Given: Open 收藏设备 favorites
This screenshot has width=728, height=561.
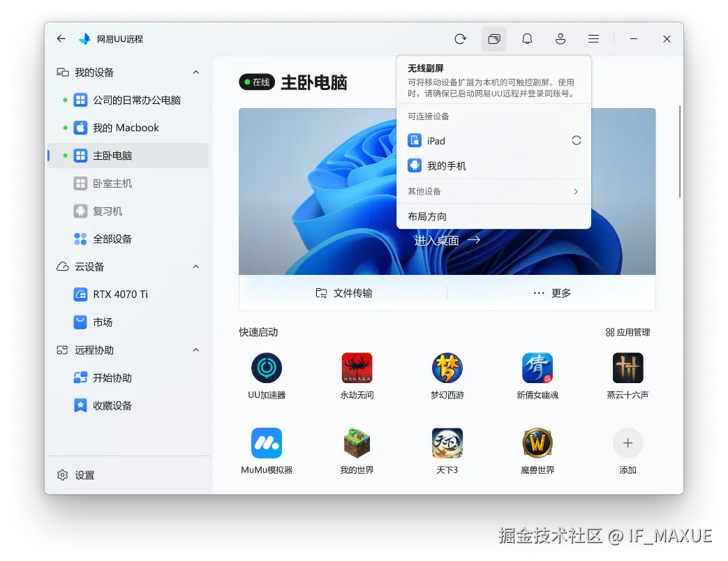Looking at the screenshot, I should point(128,406).
